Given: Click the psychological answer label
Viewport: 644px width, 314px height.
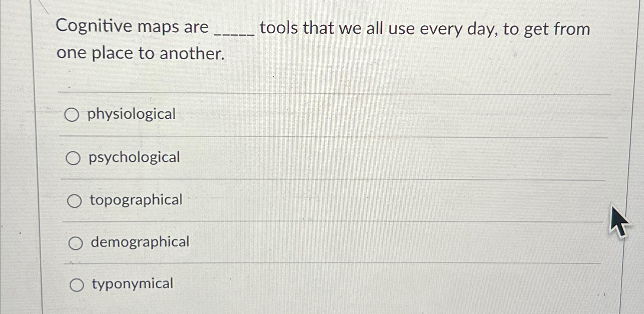Looking at the screenshot, I should pyautogui.click(x=134, y=157).
